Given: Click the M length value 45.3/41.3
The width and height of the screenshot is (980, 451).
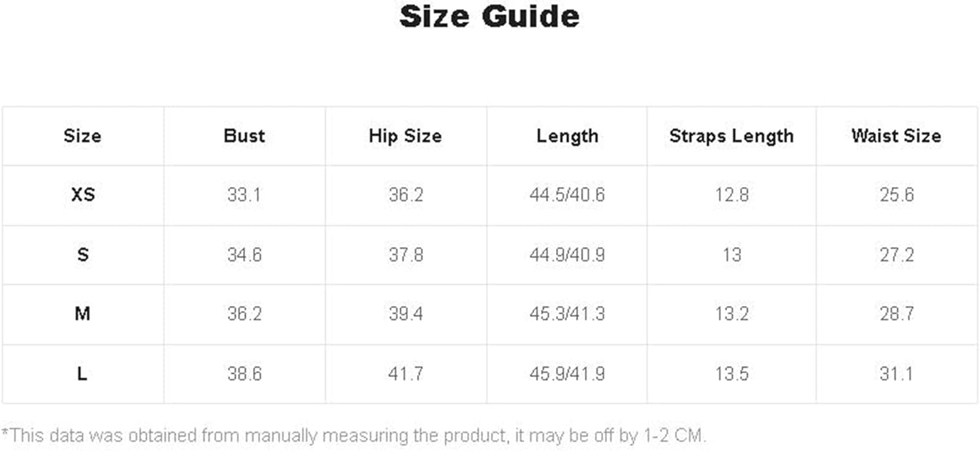Looking at the screenshot, I should [567, 314].
